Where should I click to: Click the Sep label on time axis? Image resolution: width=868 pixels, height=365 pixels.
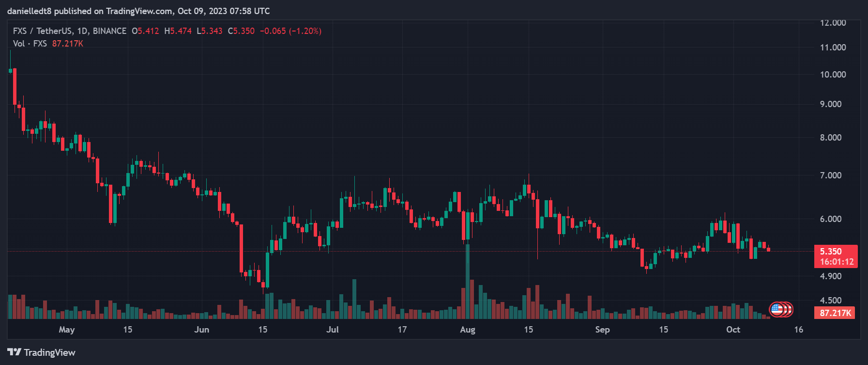(x=602, y=330)
